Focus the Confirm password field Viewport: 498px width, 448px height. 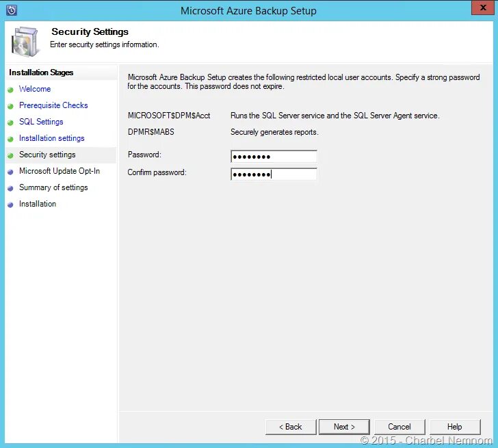(274, 174)
